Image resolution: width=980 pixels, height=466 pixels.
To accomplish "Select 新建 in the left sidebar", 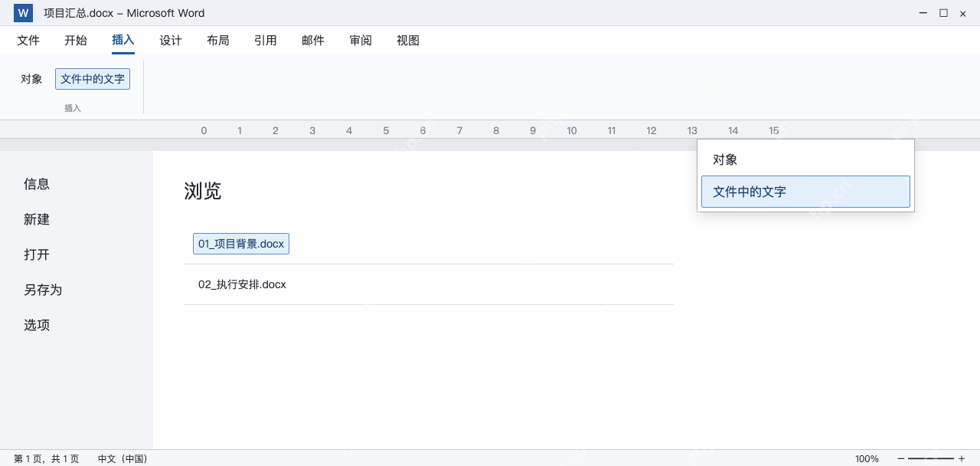I will pos(37,219).
